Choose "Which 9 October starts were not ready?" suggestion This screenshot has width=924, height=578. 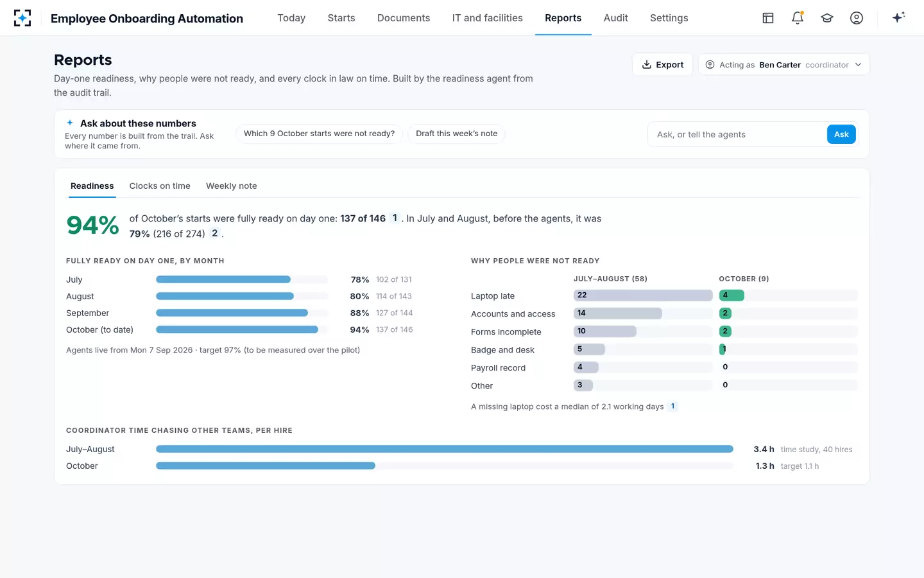tap(320, 134)
